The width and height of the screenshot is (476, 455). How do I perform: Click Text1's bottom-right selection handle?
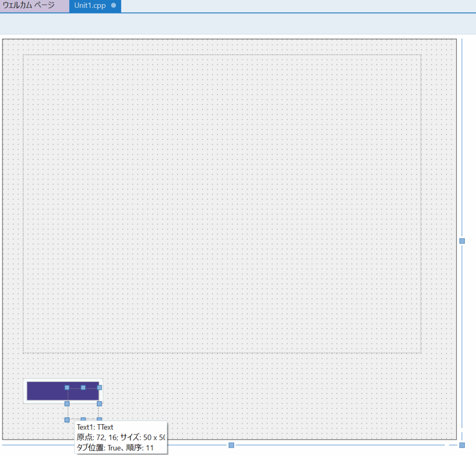click(x=99, y=420)
